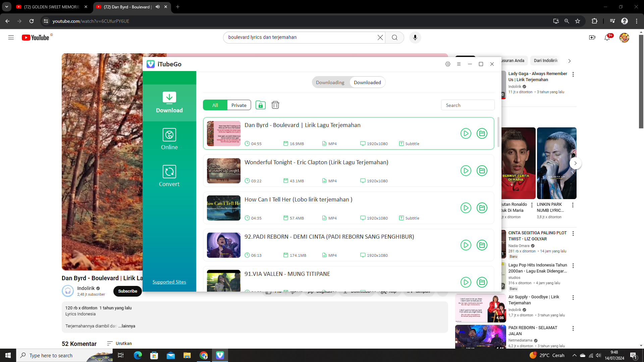
Task: Select the All filter
Action: point(215,105)
